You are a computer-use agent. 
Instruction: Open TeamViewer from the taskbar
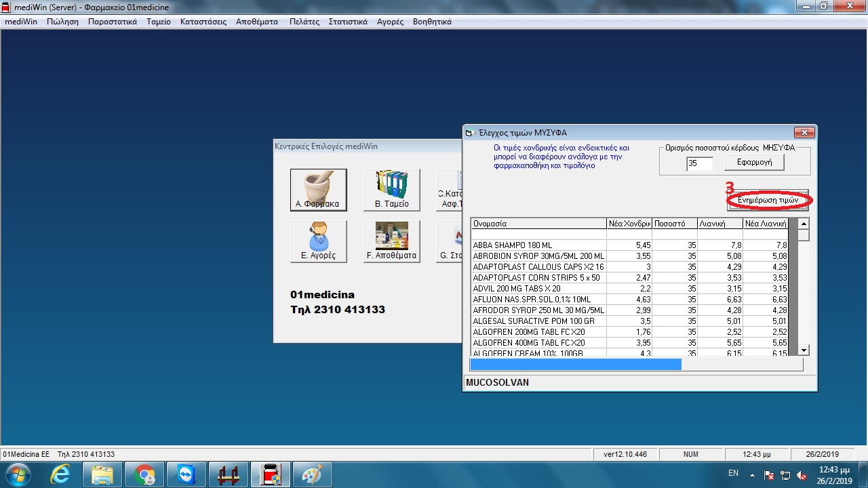(185, 474)
